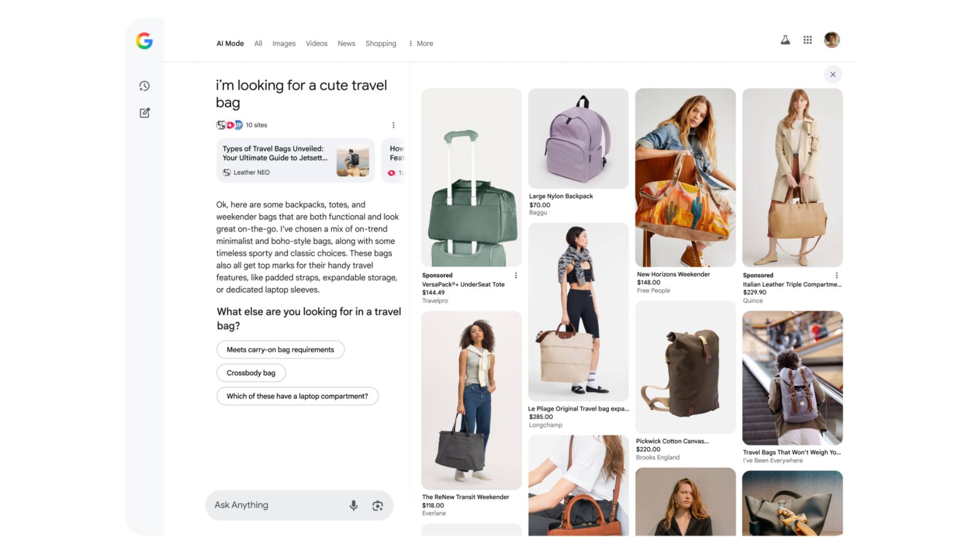The height and width of the screenshot is (551, 980).
Task: Start a new search with compose icon
Action: coord(144,113)
